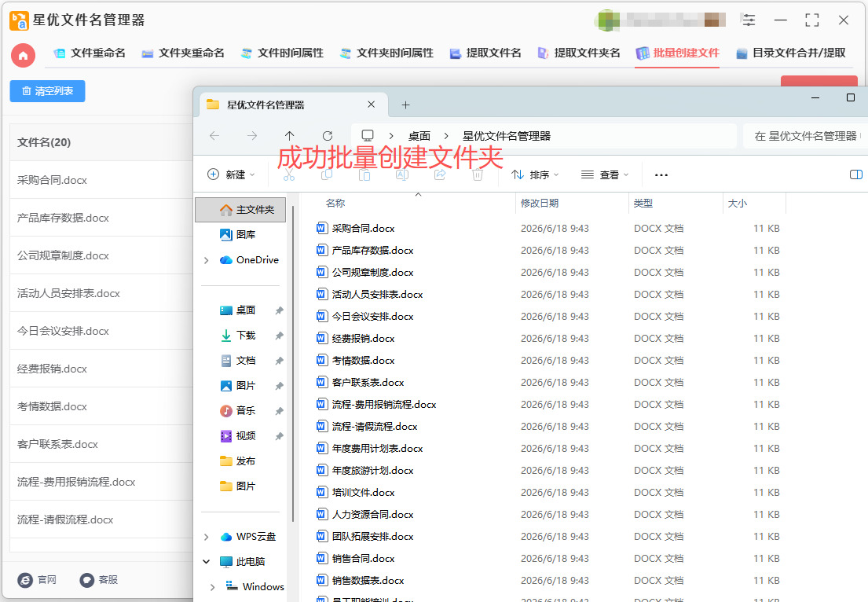Image resolution: width=868 pixels, height=602 pixels.
Task: Click the Rename icon in Explorer toolbar
Action: point(402,175)
